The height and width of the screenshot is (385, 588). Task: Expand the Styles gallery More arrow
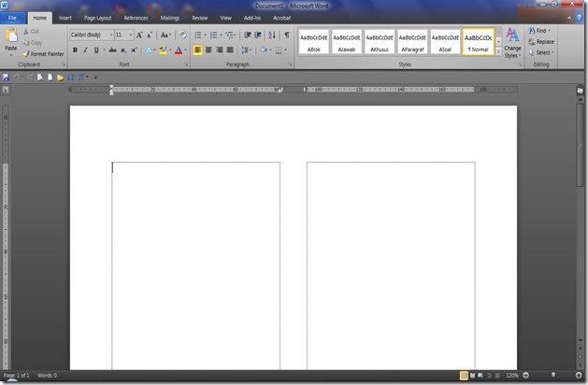(x=499, y=52)
